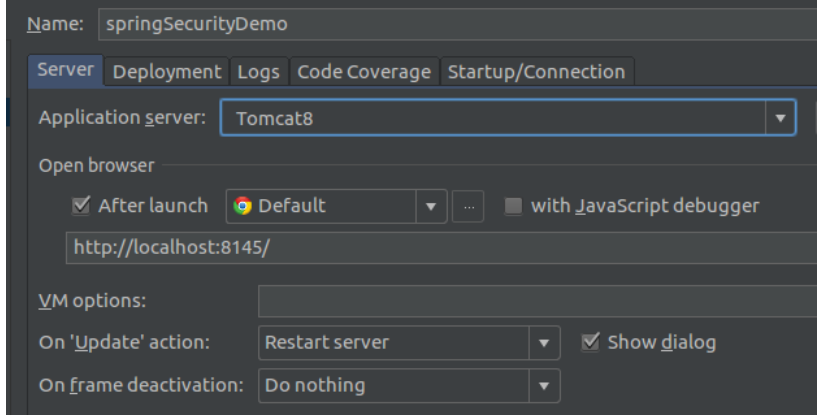
Task: Click the Chrome icon in browser selector
Action: point(243,206)
